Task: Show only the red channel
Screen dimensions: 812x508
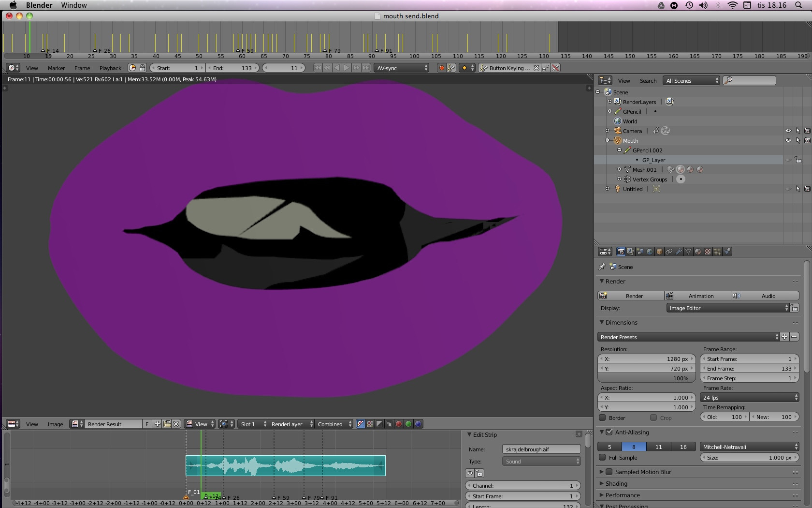Action: [399, 424]
